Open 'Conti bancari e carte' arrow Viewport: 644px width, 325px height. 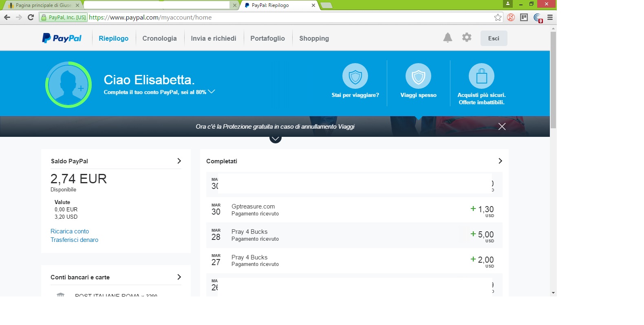(x=179, y=277)
